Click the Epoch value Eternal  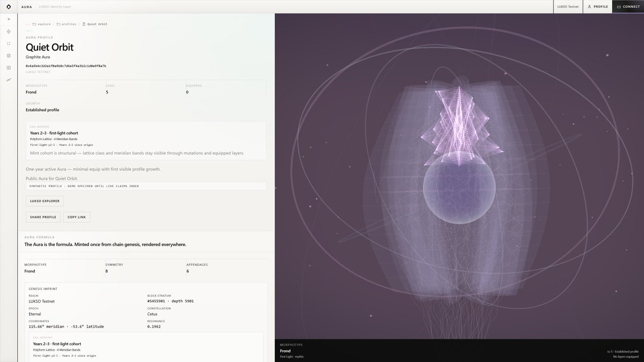pyautogui.click(x=35, y=314)
